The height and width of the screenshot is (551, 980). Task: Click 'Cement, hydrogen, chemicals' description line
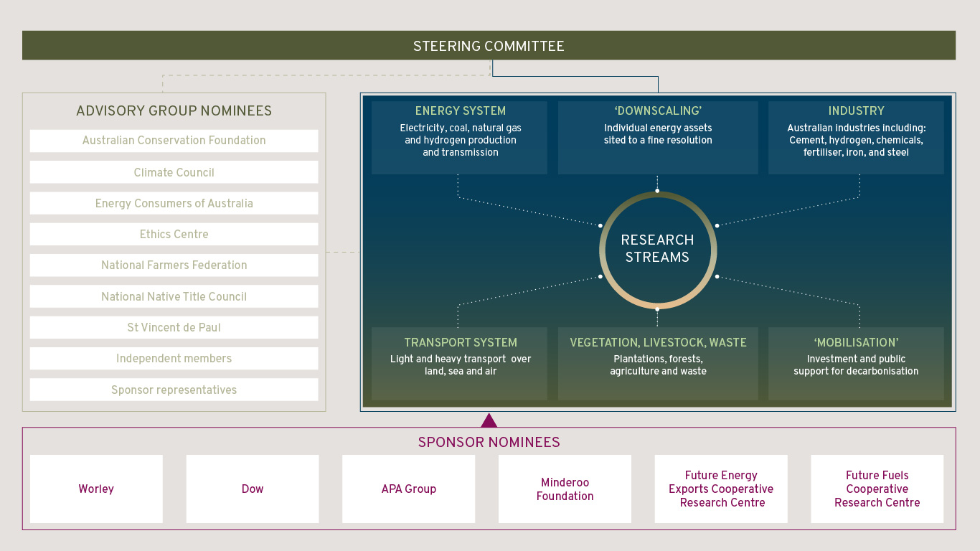click(x=856, y=140)
